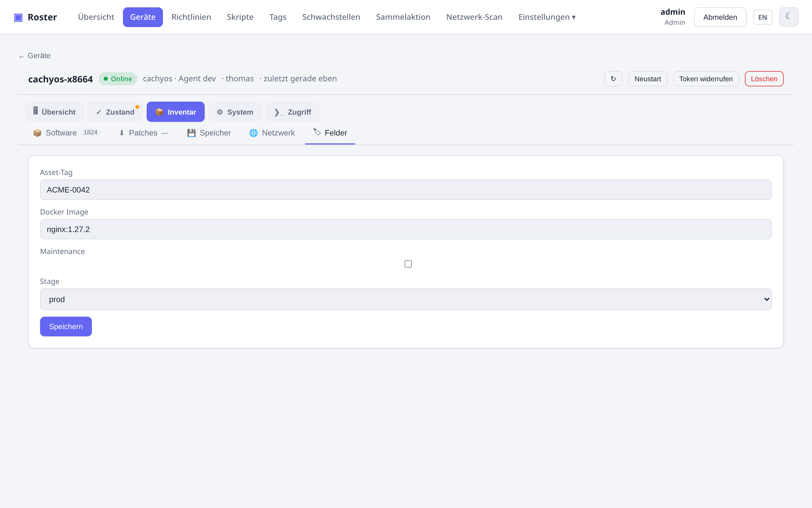
Task: Click the Abmelden button
Action: 720,17
